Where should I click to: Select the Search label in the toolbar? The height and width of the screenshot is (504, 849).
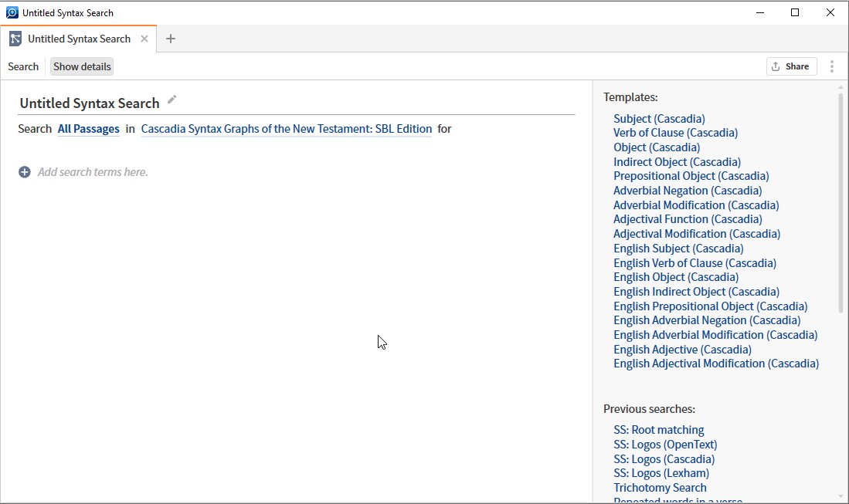[23, 66]
